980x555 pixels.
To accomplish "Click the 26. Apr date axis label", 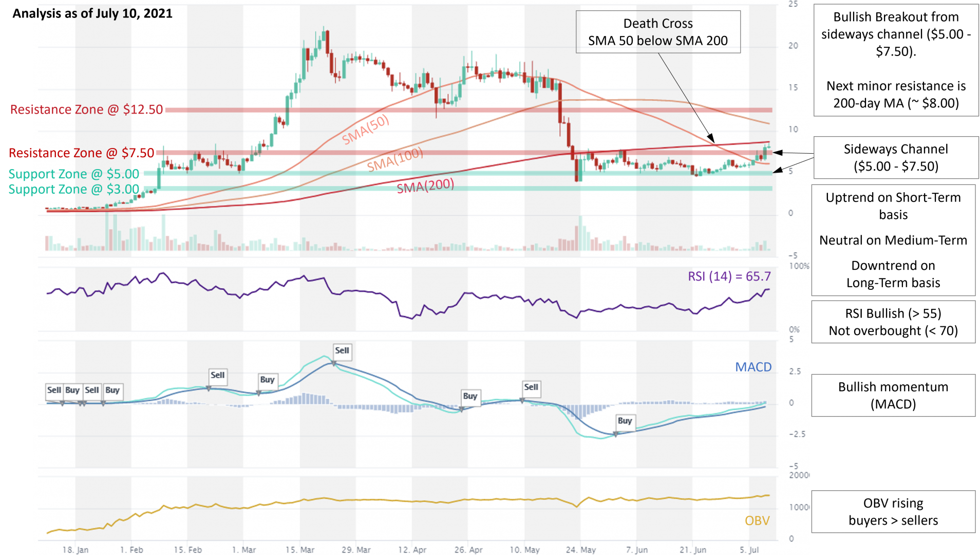I will tap(468, 550).
